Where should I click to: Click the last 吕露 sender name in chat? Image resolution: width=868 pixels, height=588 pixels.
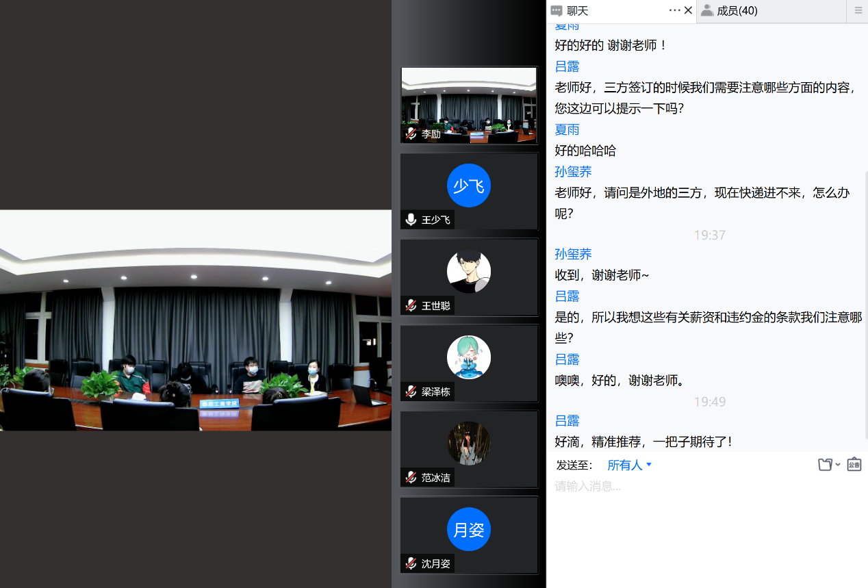(x=567, y=421)
